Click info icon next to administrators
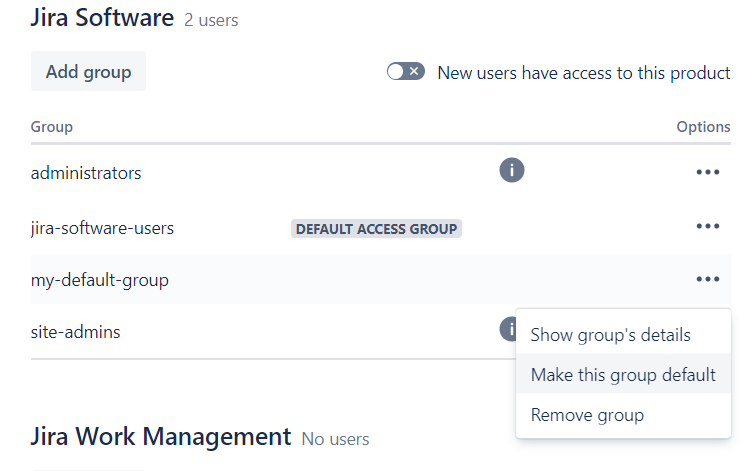Image resolution: width=750 pixels, height=471 pixels. [512, 170]
